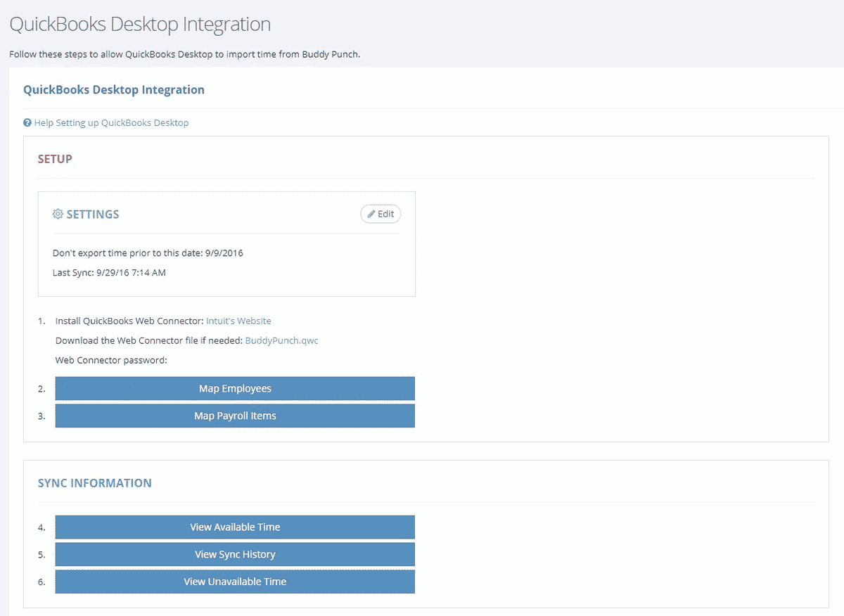This screenshot has width=844, height=616.
Task: Click the SETTINGS heading text
Action: 93,214
